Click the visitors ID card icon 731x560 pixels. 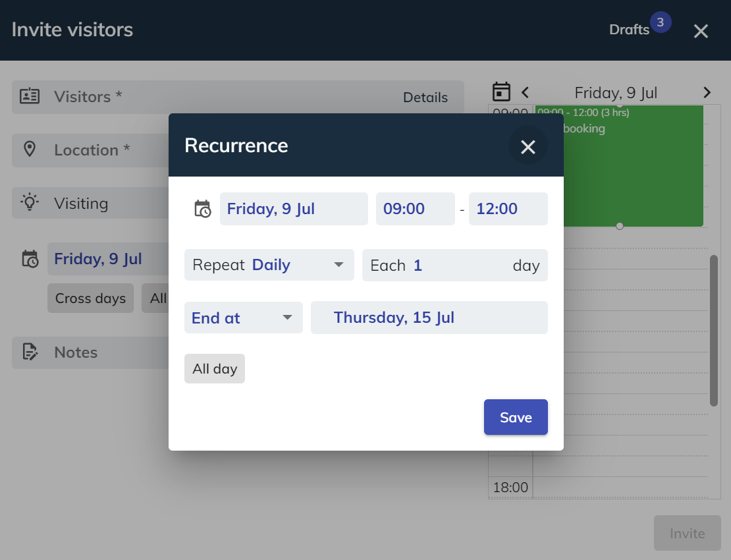(30, 97)
